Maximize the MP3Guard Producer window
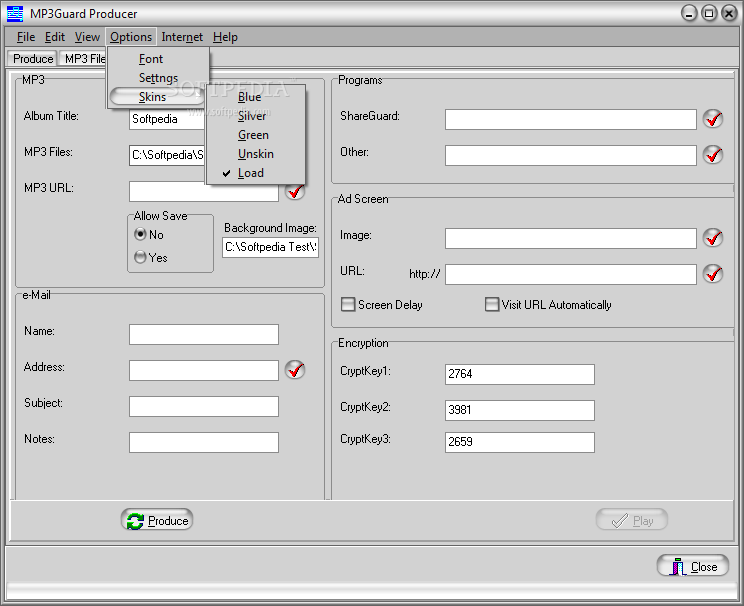744x606 pixels. tap(709, 13)
